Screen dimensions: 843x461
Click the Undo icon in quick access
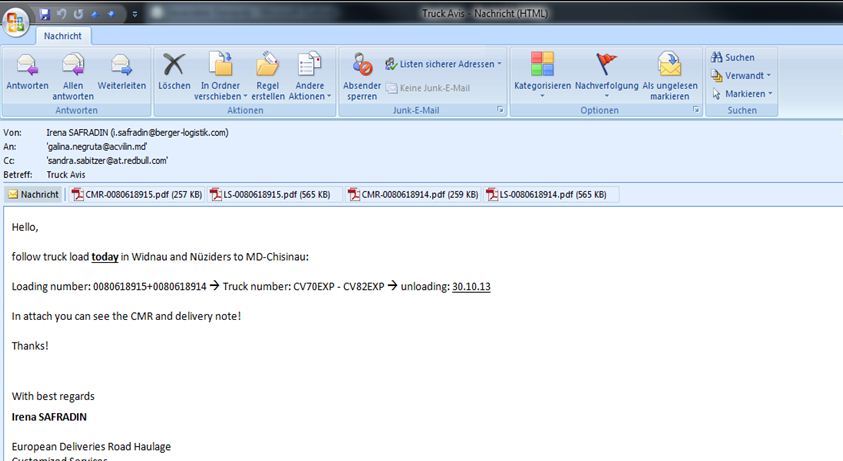pyautogui.click(x=61, y=14)
